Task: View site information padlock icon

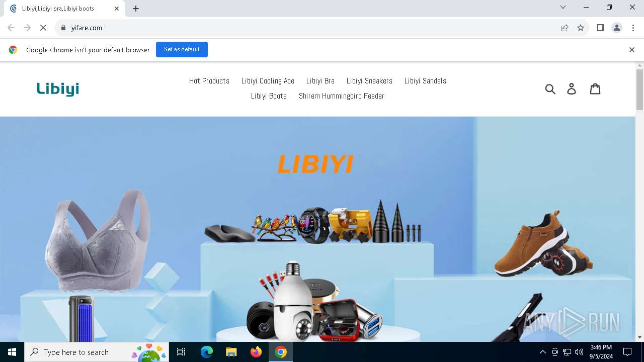Action: pyautogui.click(x=63, y=28)
